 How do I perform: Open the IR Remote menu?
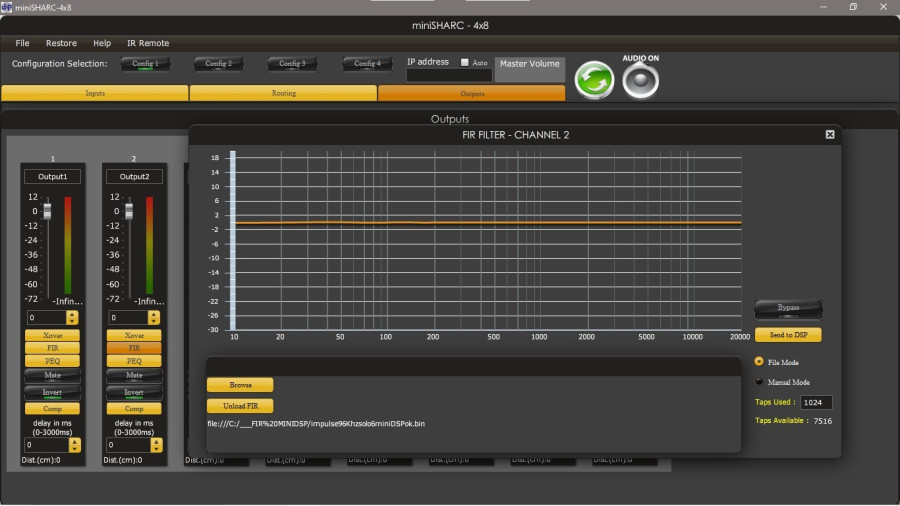point(148,43)
